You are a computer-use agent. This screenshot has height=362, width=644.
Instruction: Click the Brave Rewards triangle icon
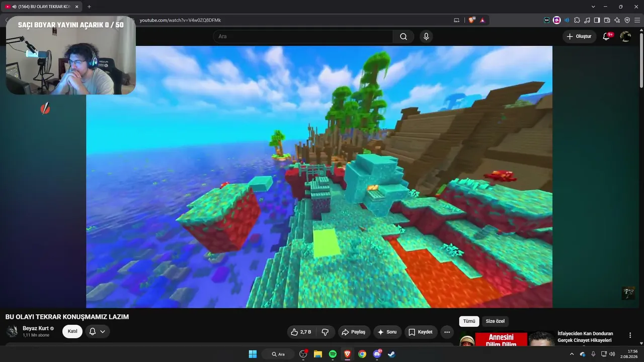click(482, 20)
